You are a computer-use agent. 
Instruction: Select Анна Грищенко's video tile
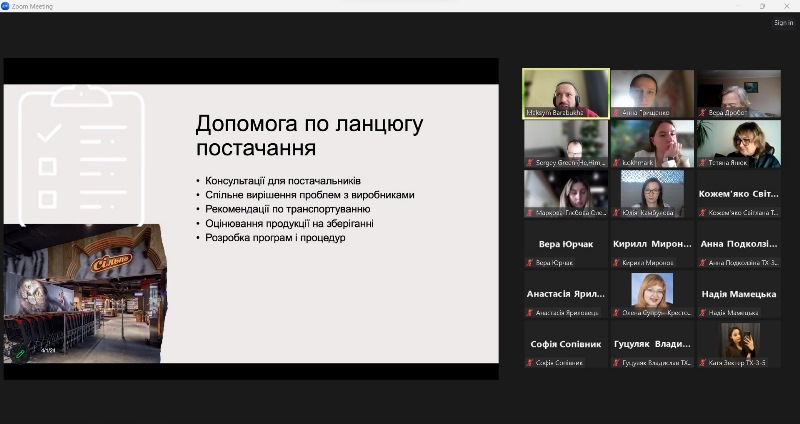(x=653, y=94)
